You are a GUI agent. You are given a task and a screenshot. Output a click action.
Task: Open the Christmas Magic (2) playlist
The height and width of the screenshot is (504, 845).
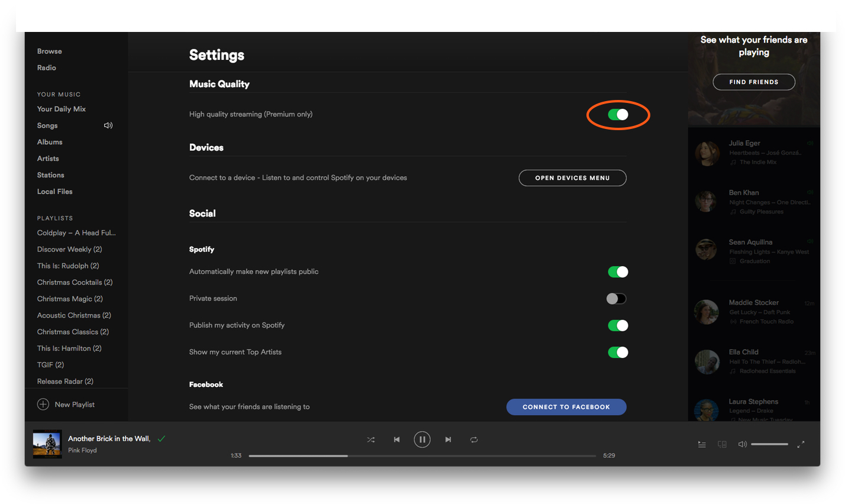tap(70, 299)
